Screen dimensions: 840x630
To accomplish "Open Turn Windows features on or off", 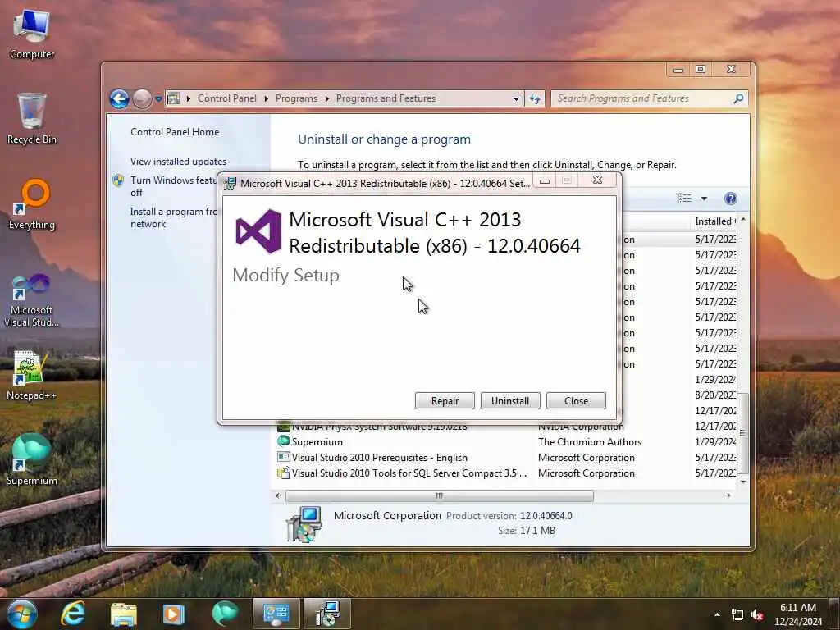I will click(172, 186).
